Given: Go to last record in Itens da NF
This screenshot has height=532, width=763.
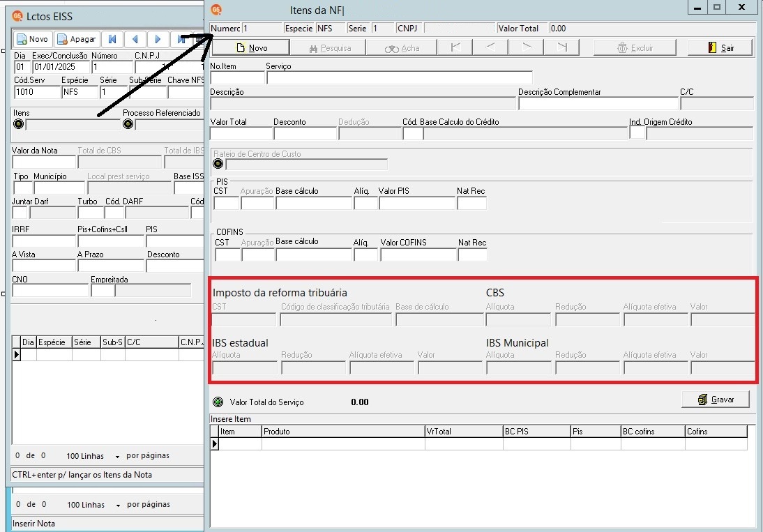Looking at the screenshot, I should 562,47.
